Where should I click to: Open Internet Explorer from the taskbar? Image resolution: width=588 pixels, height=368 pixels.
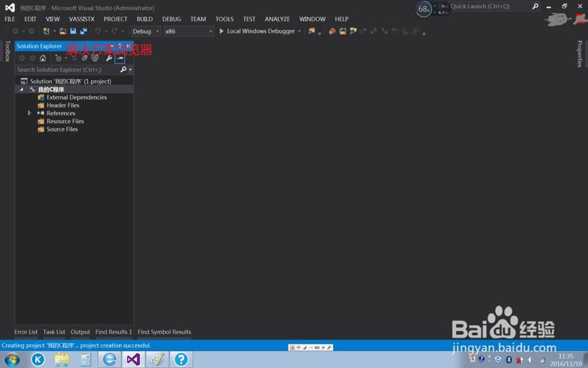pos(109,360)
